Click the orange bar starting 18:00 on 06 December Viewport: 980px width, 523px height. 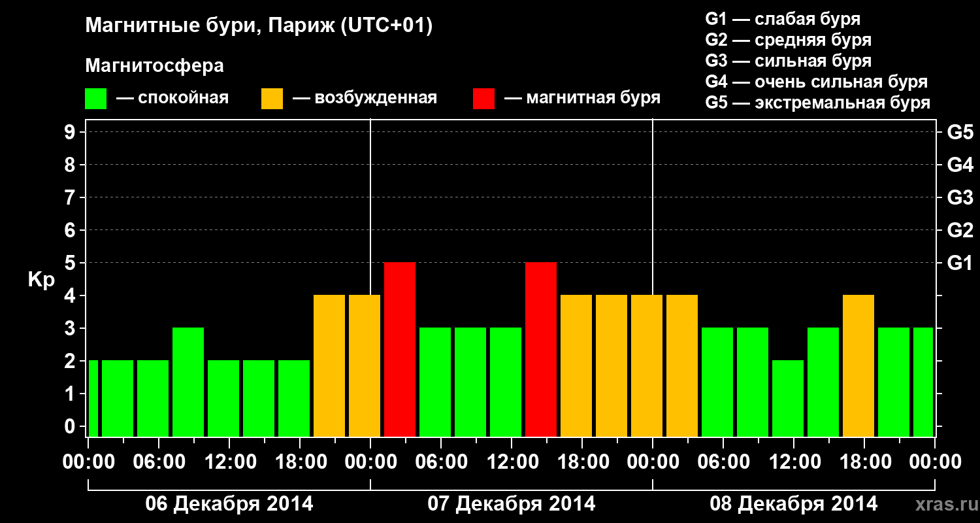[x=329, y=366]
